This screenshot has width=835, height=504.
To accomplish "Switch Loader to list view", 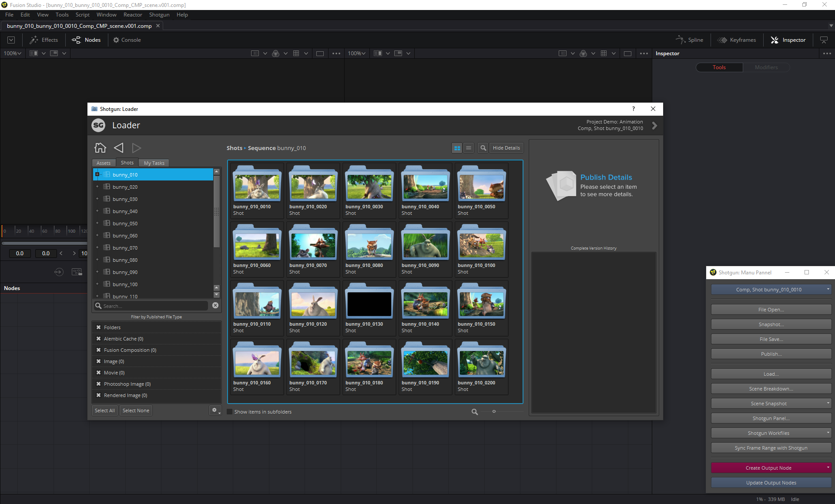I will coord(469,148).
